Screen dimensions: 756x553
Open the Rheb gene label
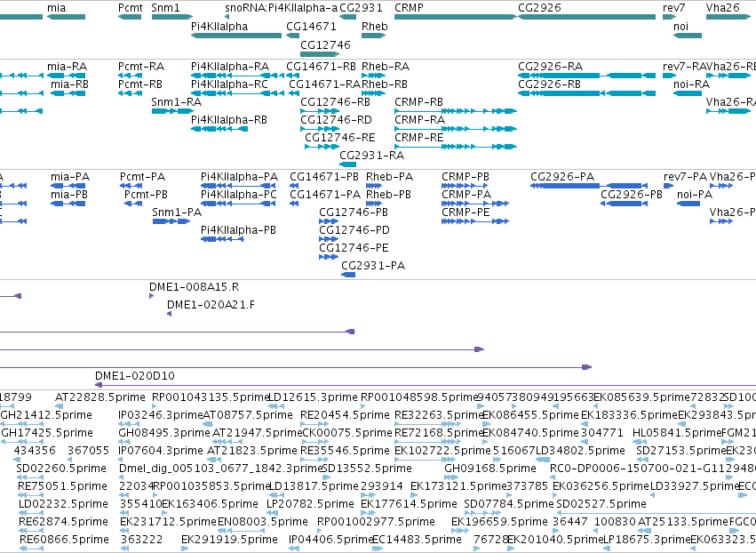pyautogui.click(x=375, y=26)
